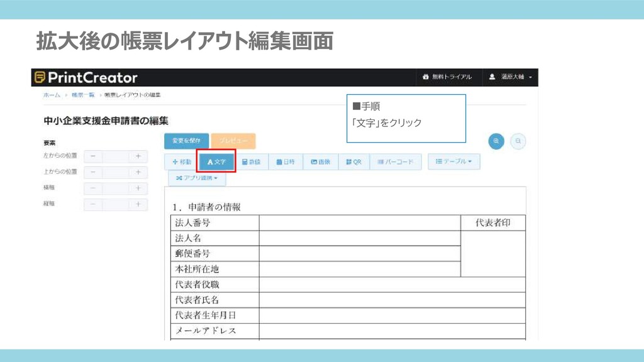Click the 左からの位置 value field
This screenshot has width=644, height=362.
click(116, 156)
